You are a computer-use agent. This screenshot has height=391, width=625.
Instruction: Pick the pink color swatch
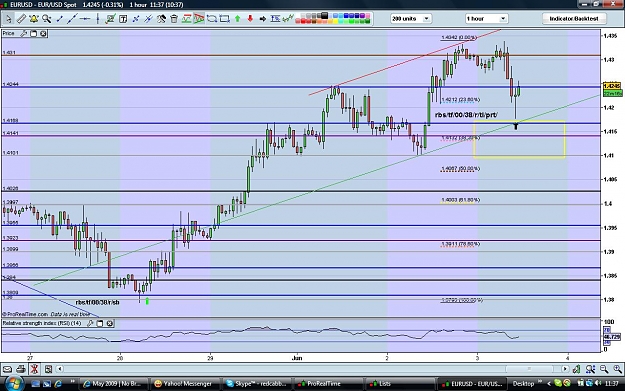click(368, 16)
